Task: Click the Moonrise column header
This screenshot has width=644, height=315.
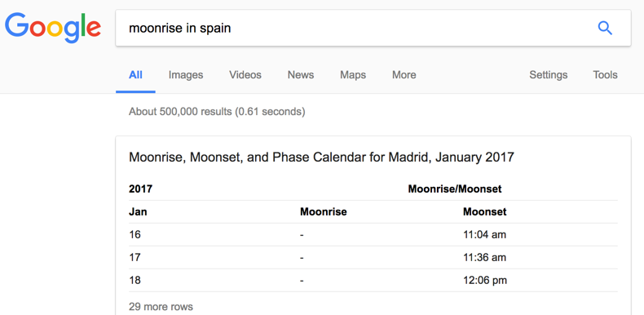Action: pos(324,212)
